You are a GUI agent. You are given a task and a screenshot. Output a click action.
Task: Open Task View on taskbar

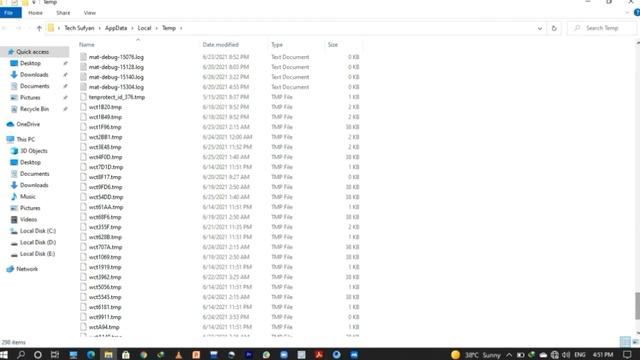coord(55,355)
